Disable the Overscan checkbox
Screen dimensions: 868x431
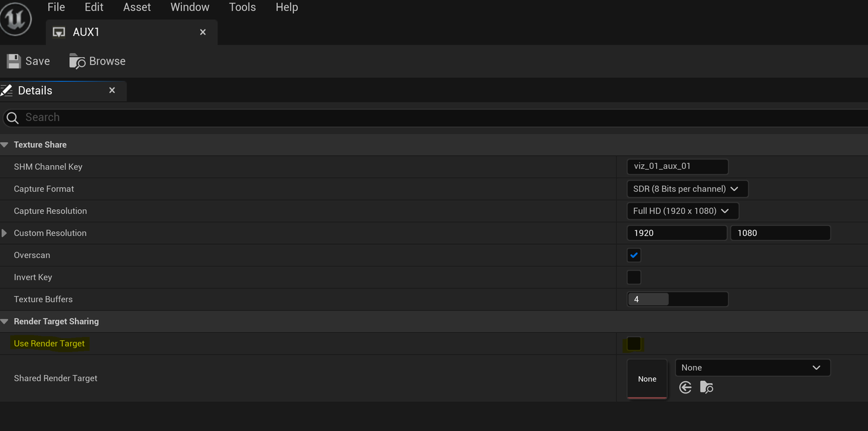coord(634,255)
